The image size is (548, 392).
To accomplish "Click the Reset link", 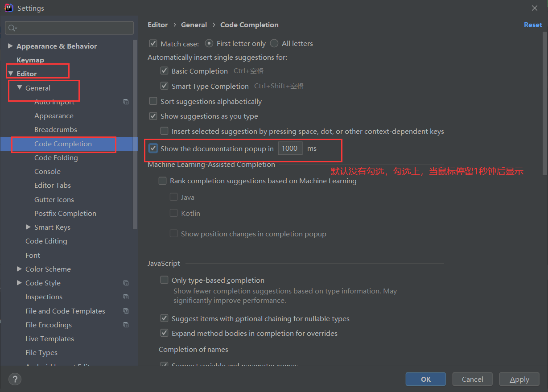I will coord(533,25).
